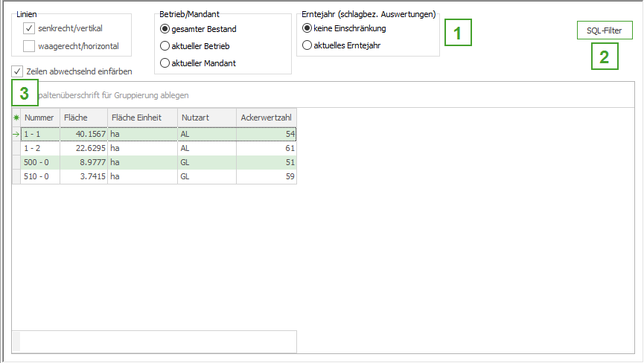The image size is (644, 363).
Task: Toggle Zeilen abwechselnd einfärben checkbox
Action: click(x=17, y=71)
